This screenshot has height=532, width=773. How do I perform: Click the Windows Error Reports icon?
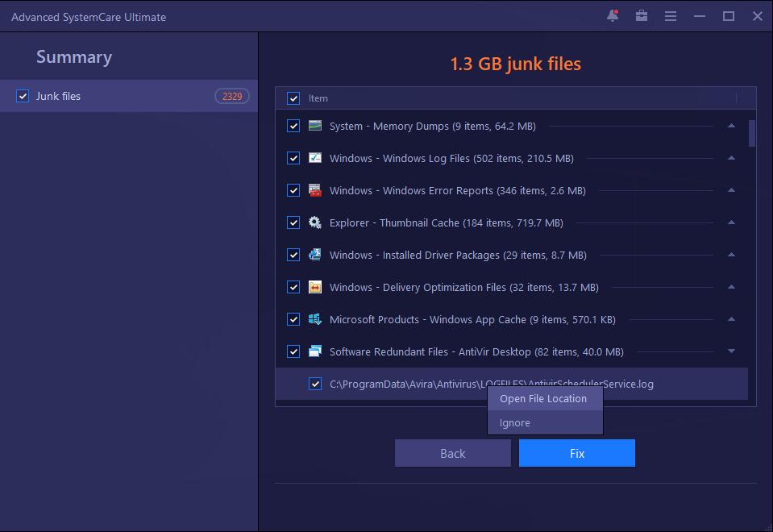point(315,190)
